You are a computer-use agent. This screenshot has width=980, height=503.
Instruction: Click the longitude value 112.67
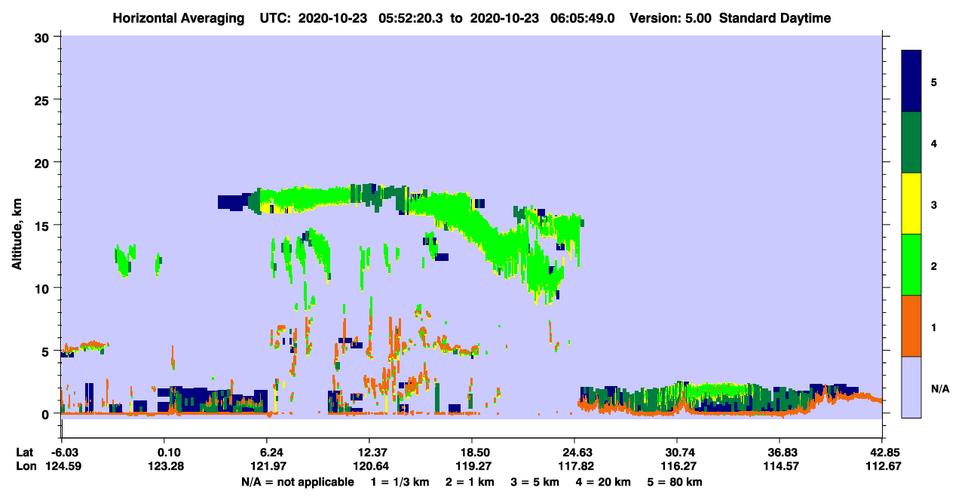click(882, 466)
